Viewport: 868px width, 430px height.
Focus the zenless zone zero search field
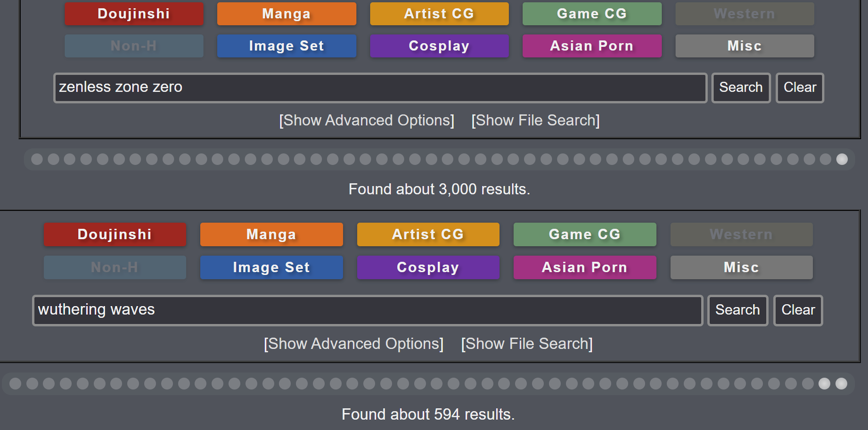[380, 88]
